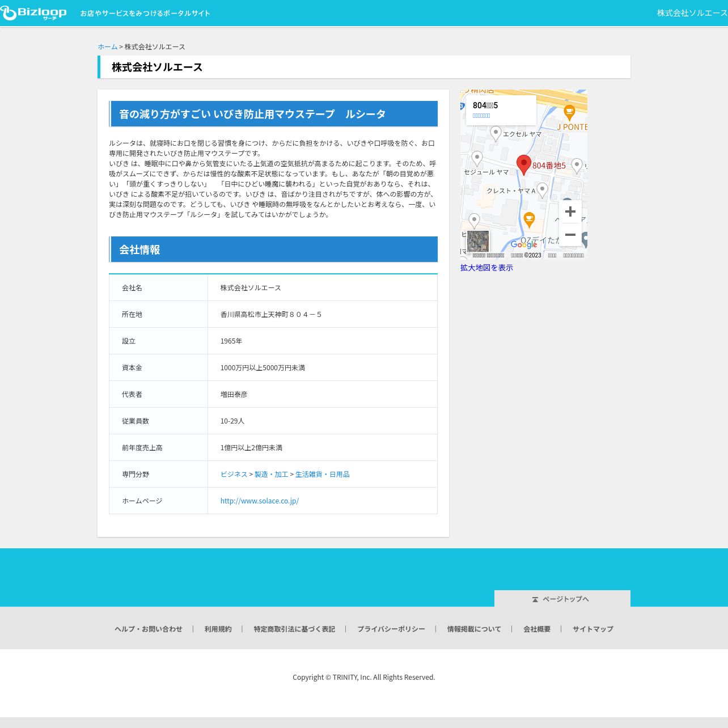Go to ホーム breadcrumb link
The height and width of the screenshot is (728, 728).
pyautogui.click(x=108, y=46)
